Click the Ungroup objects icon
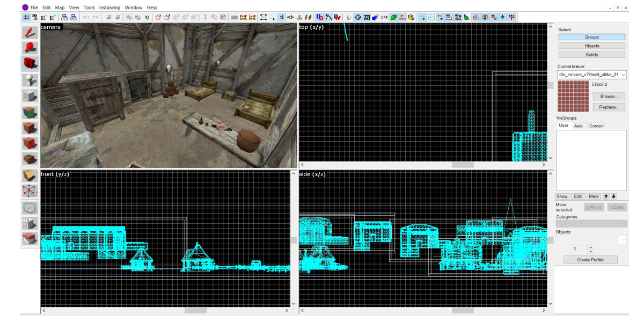Image resolution: width=644 pixels, height=322 pixels. (138, 17)
